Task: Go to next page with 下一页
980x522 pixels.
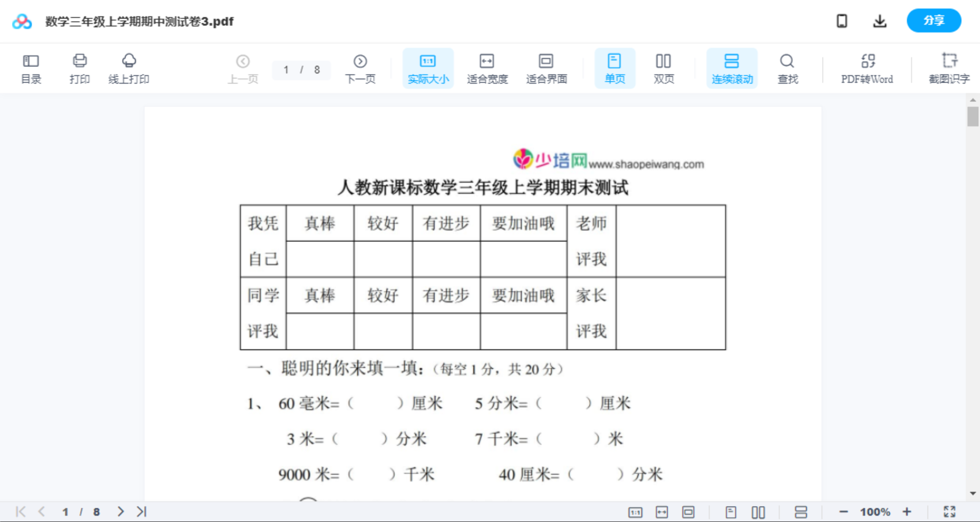Action: (x=360, y=68)
